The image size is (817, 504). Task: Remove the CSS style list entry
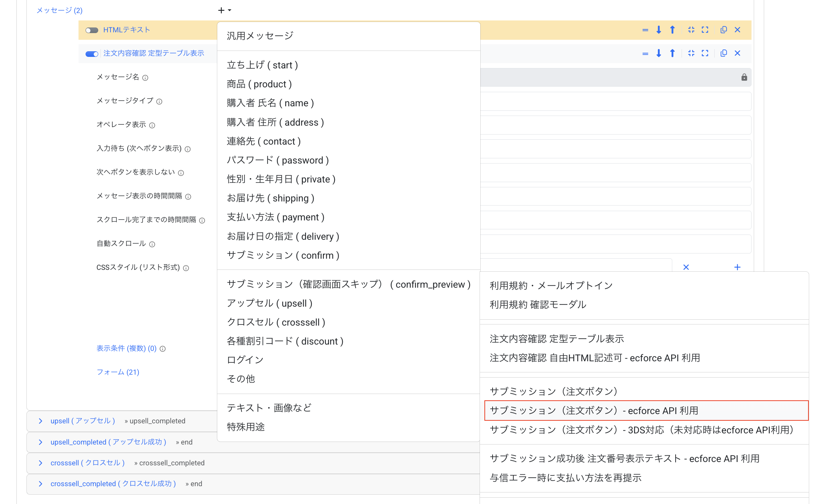(x=686, y=267)
